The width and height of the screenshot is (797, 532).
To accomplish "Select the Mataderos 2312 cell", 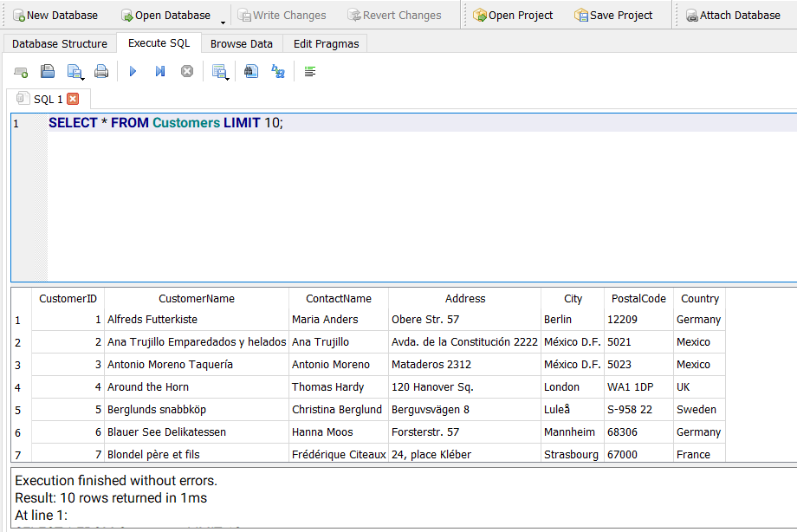I will click(x=465, y=365).
